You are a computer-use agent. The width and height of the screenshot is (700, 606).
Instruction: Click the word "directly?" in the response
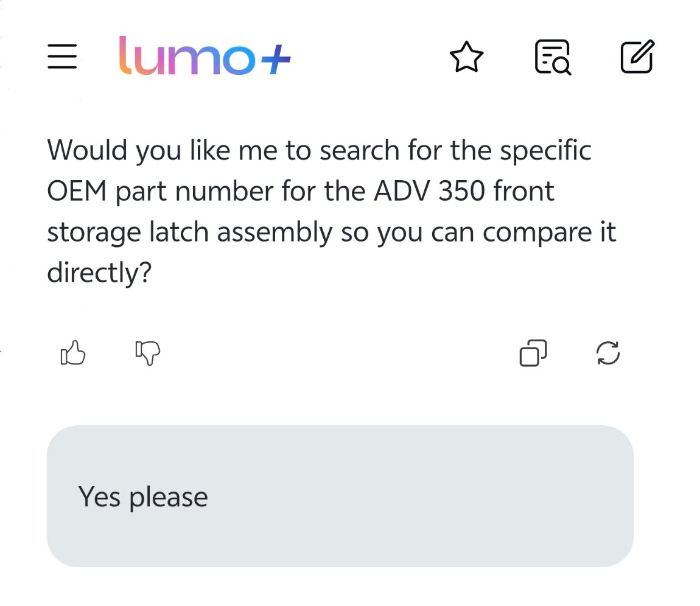point(99,274)
